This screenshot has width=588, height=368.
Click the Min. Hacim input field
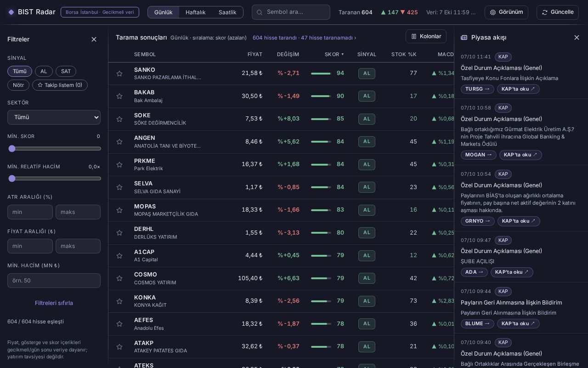coord(54,281)
